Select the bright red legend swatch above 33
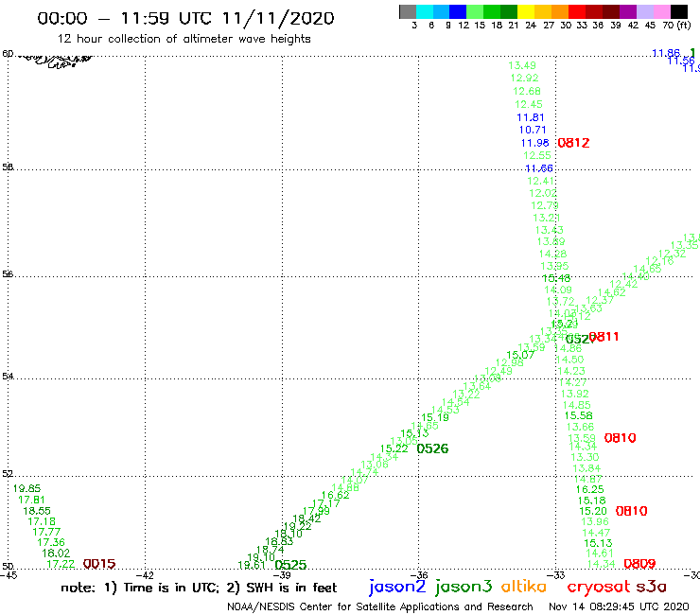This screenshot has height=615, width=700. coord(577,11)
